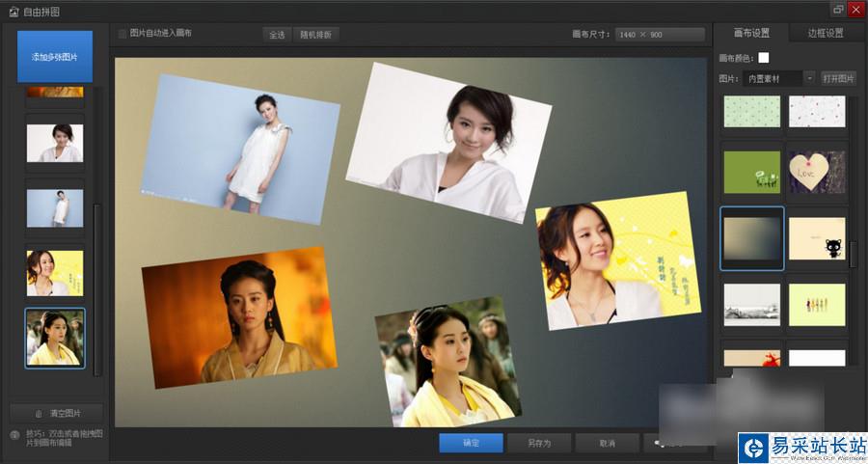Choose the white speckled background

point(817,111)
